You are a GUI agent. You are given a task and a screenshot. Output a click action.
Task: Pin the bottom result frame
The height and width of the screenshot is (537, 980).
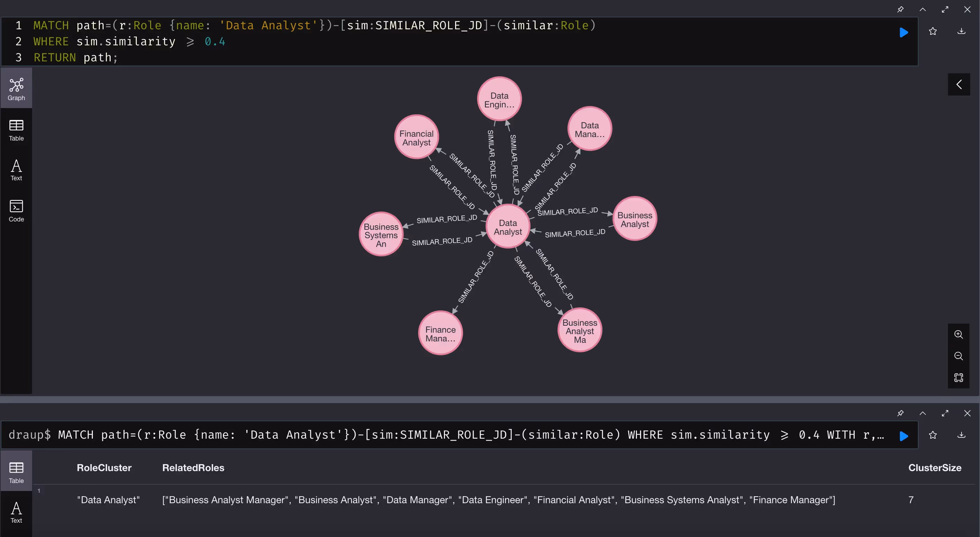point(900,413)
